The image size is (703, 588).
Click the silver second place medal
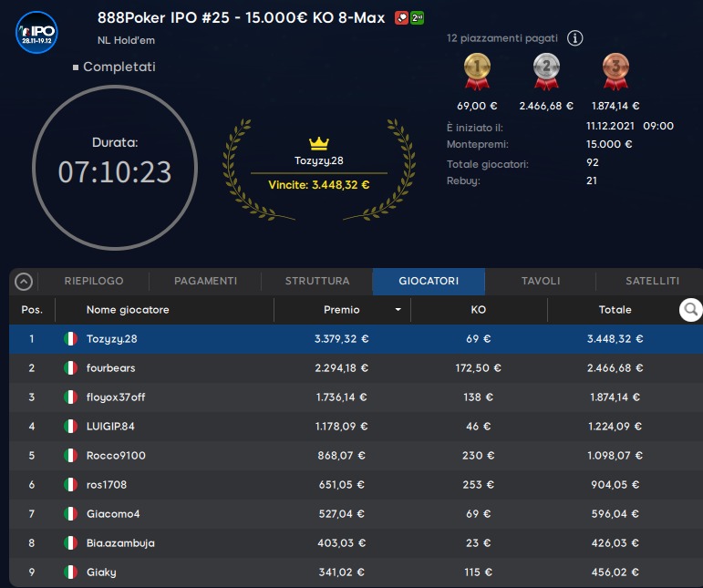coord(546,71)
